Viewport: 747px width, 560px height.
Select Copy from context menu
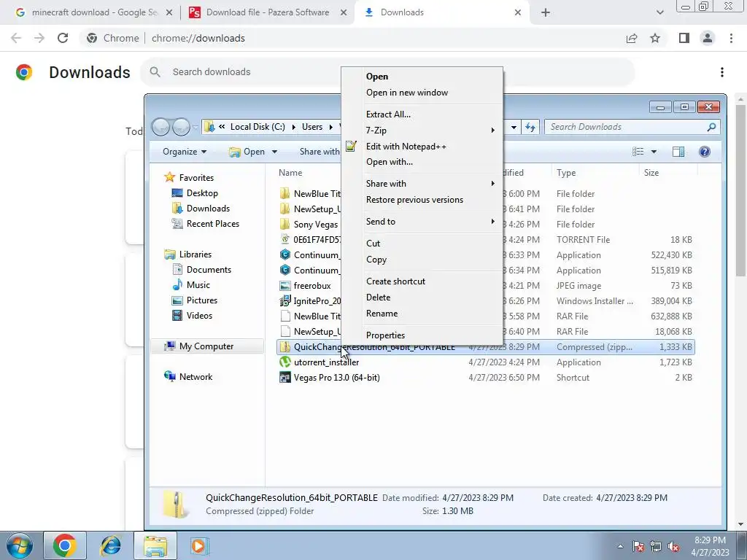point(376,260)
